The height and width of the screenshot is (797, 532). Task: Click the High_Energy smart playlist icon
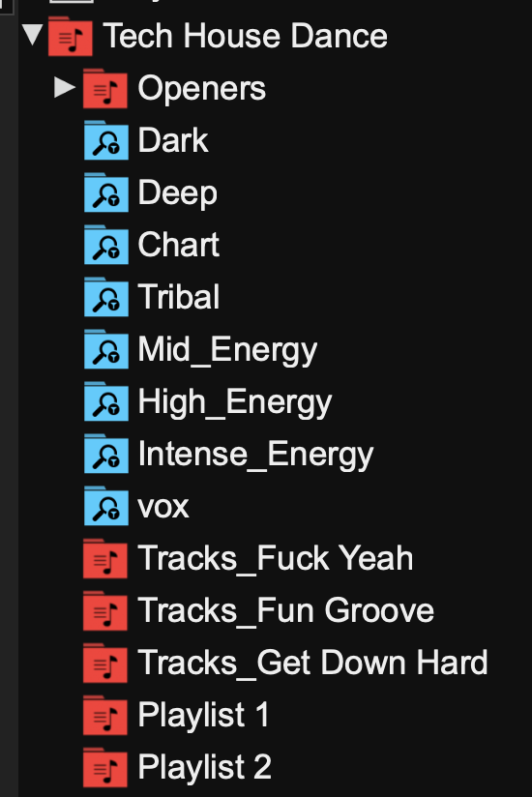coord(106,402)
